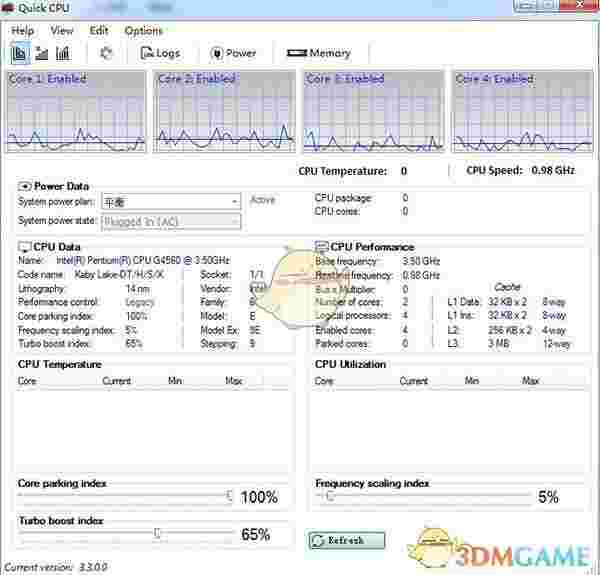Open the View menu

coord(62,31)
